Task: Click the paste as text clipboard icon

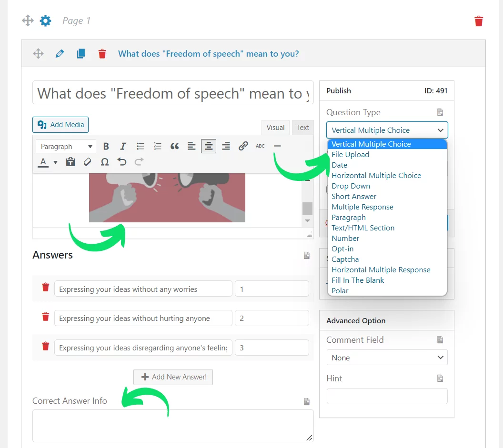Action: [x=70, y=162]
